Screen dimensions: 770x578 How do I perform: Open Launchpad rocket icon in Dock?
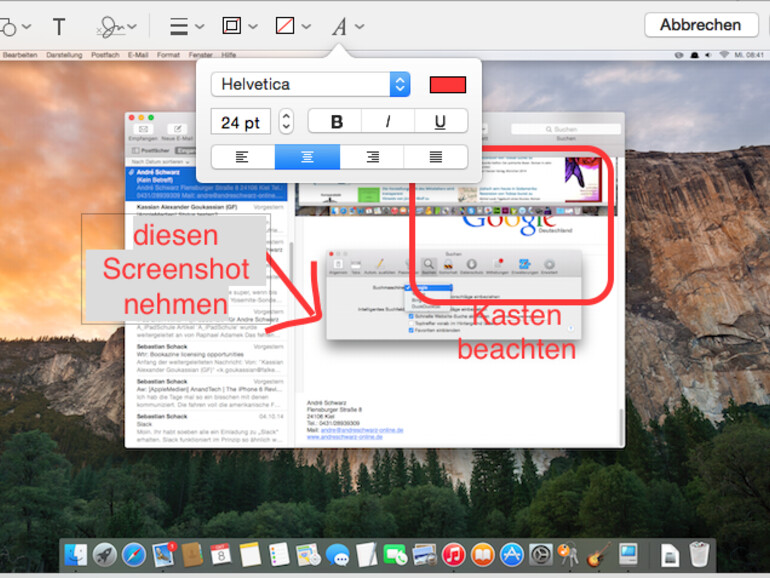click(x=105, y=555)
